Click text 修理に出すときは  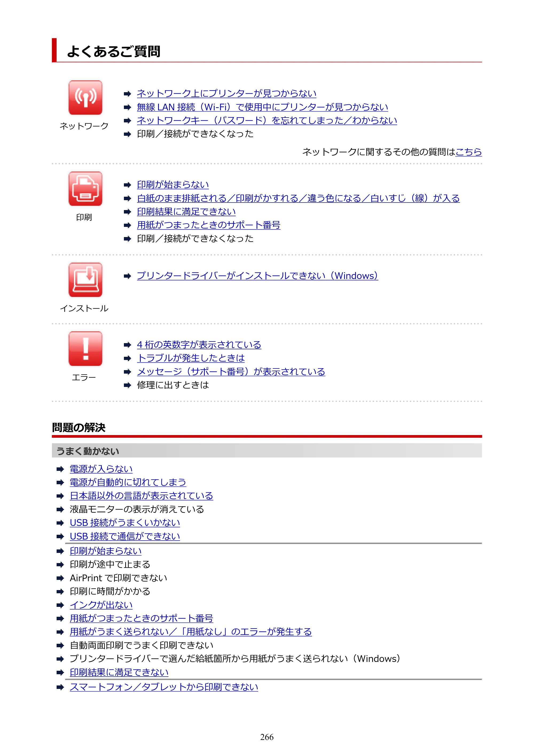pyautogui.click(x=173, y=385)
